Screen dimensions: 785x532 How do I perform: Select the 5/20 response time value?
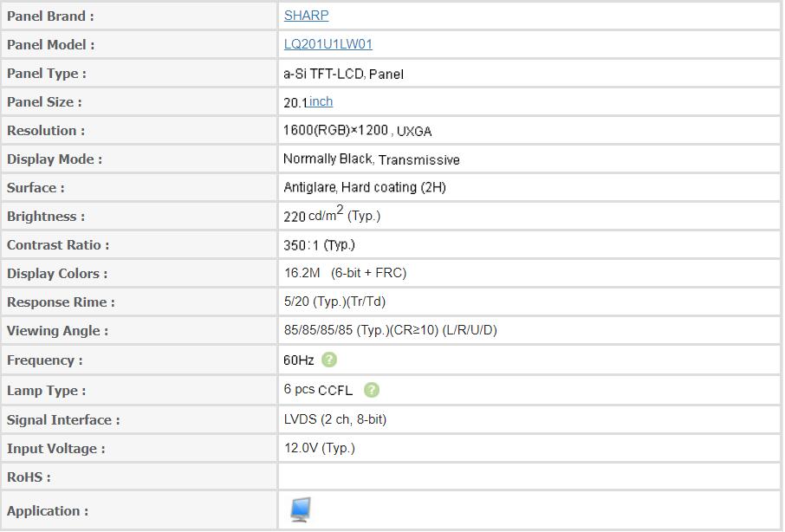pos(334,302)
